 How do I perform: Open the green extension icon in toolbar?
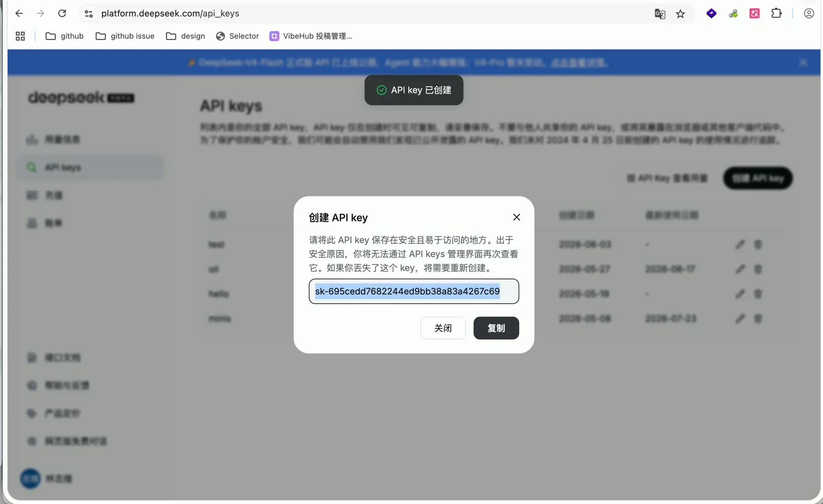[x=733, y=14]
